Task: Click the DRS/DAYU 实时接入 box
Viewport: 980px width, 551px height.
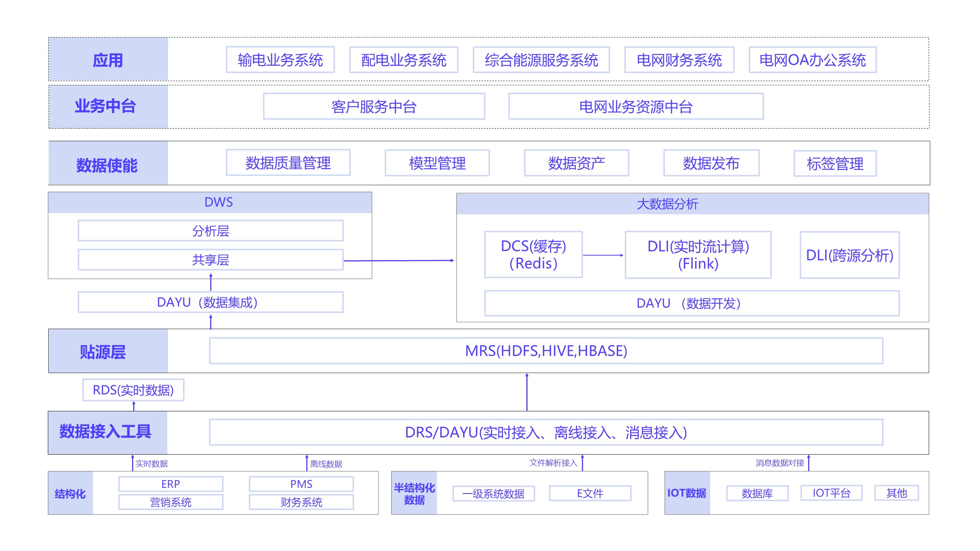Action: click(x=546, y=432)
